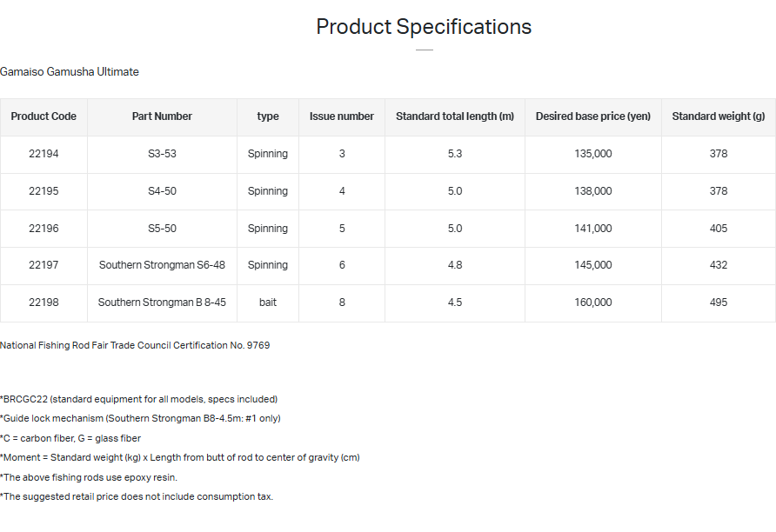Select part number S4-50 cell
This screenshot has height=532, width=776.
[x=162, y=191]
